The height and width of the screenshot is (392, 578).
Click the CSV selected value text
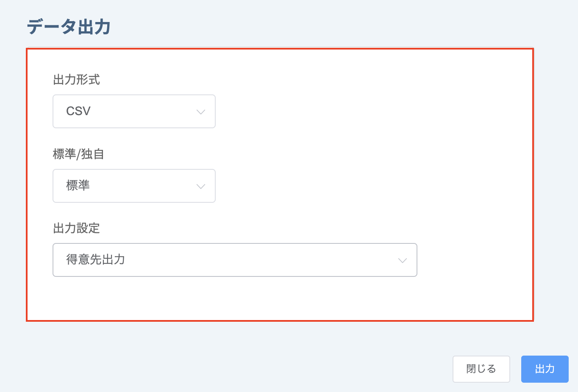click(78, 111)
